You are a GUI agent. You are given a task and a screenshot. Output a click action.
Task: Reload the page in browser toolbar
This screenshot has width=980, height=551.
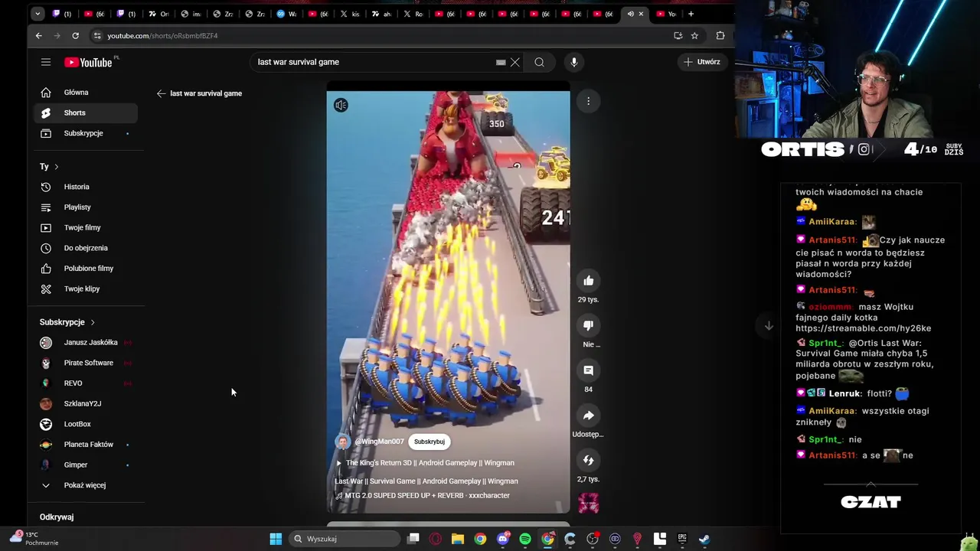[x=75, y=35]
